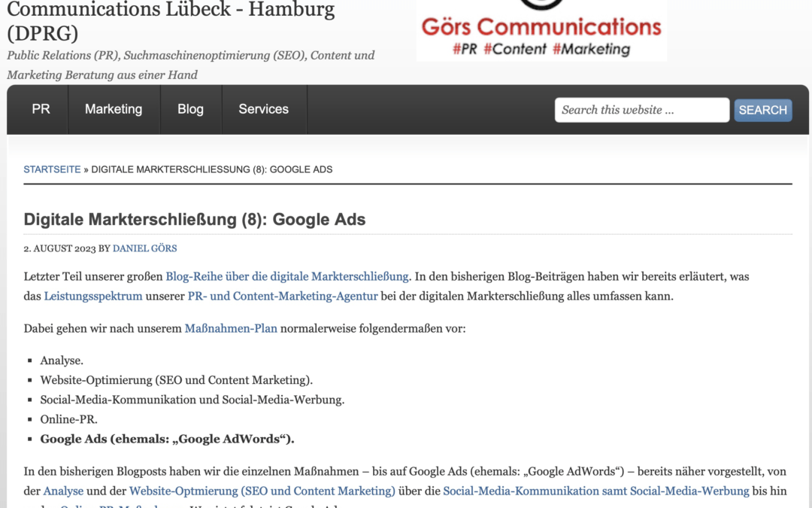Screen dimensions: 812x508
Task: Click the date '2. August 2023'
Action: tap(59, 248)
